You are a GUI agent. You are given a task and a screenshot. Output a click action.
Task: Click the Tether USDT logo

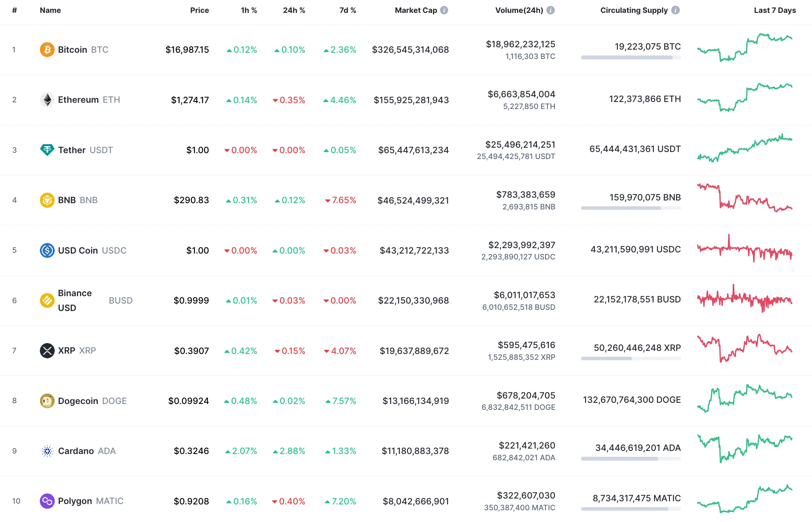[x=47, y=150]
